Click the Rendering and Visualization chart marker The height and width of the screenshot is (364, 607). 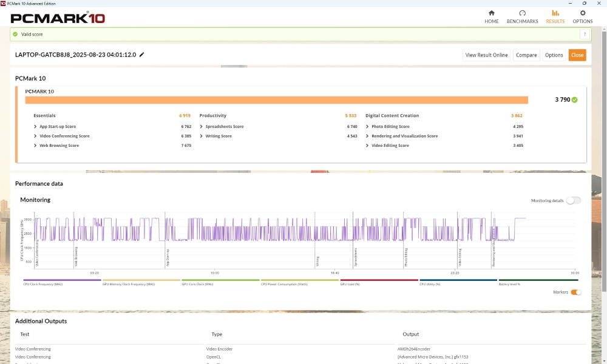pos(494,248)
